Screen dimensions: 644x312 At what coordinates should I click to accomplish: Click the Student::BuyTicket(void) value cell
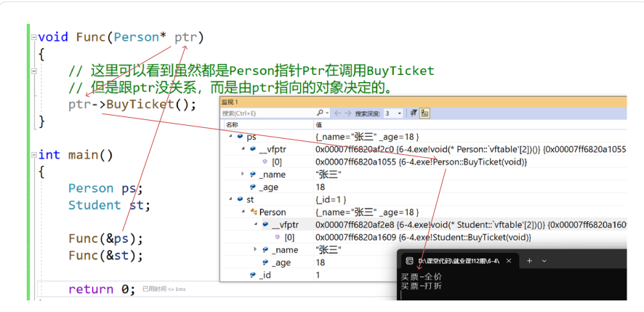point(424,237)
